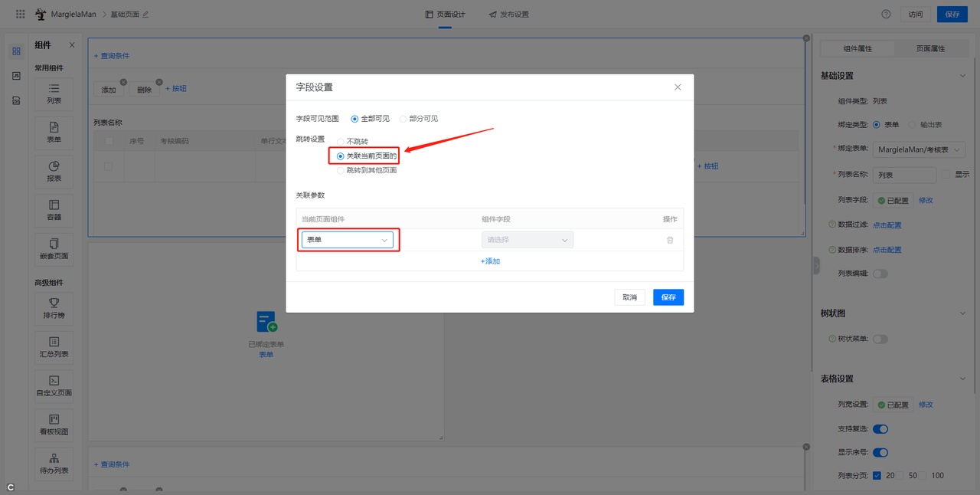The image size is (980, 495).
Task: Click the edit pencil beside 基础页面
Action: [x=146, y=15]
